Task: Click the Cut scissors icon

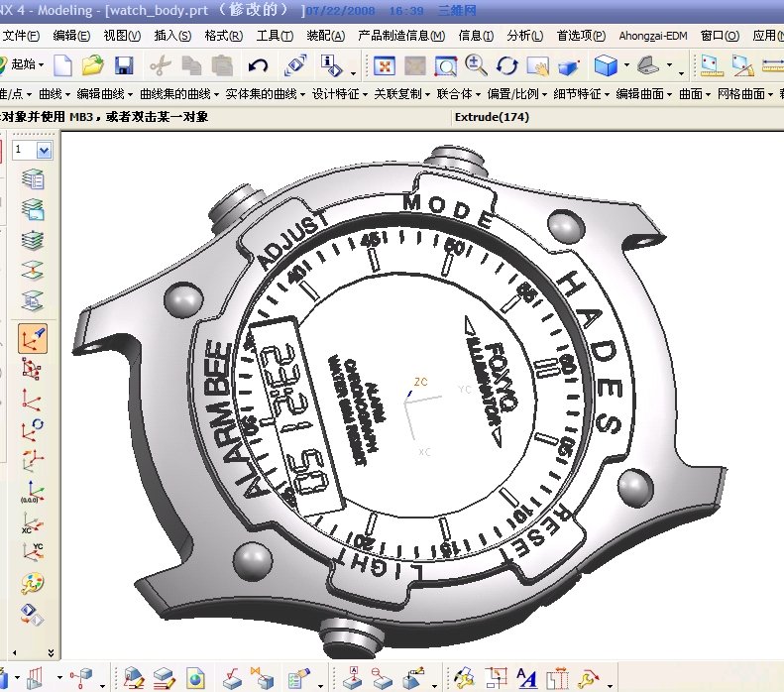Action: click(160, 65)
